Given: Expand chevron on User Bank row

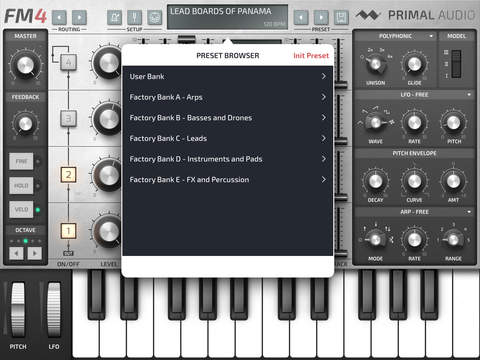Looking at the screenshot, I should click(324, 76).
